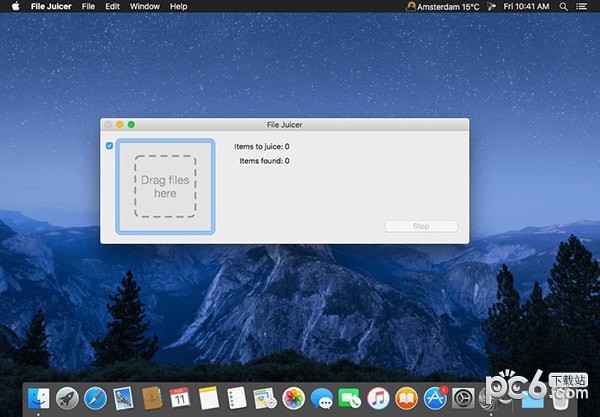Click the disabled Stop button
600x417 pixels.
pyautogui.click(x=421, y=226)
